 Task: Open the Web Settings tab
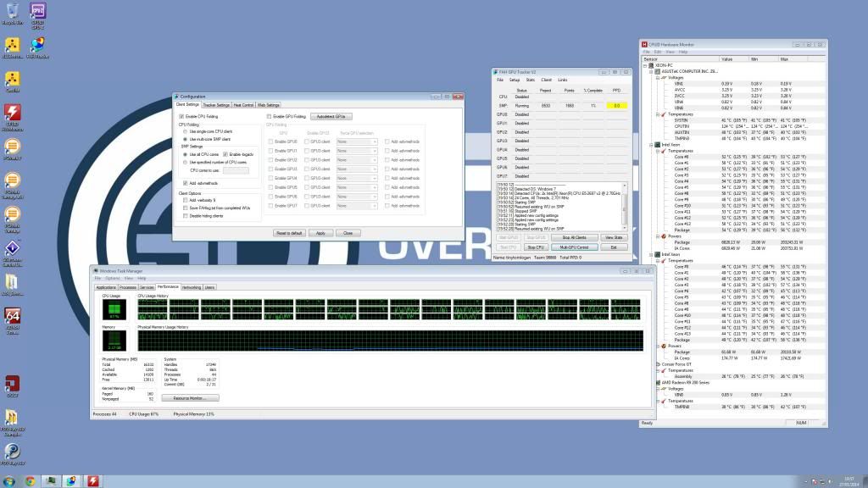click(269, 105)
